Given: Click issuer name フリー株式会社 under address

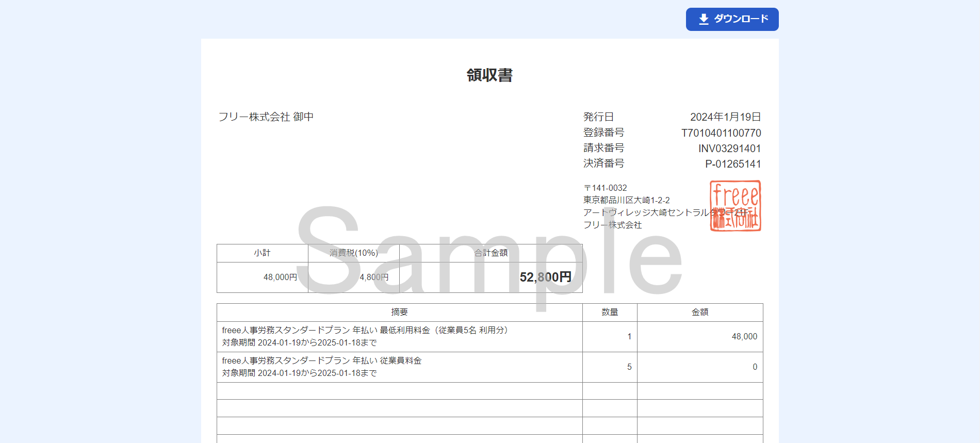Looking at the screenshot, I should [613, 225].
